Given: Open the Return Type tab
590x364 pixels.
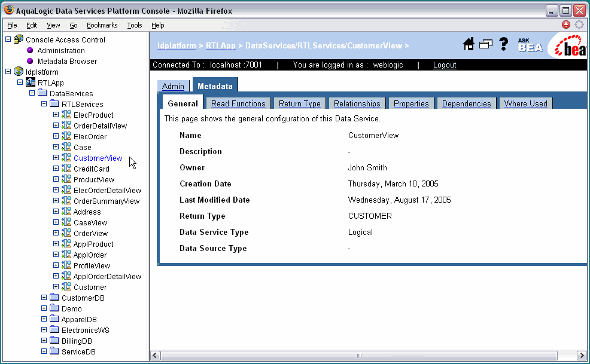Looking at the screenshot, I should (300, 103).
